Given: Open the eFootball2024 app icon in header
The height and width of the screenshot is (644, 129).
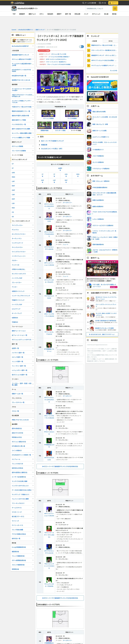Looking at the screenshot, I should point(14,8).
